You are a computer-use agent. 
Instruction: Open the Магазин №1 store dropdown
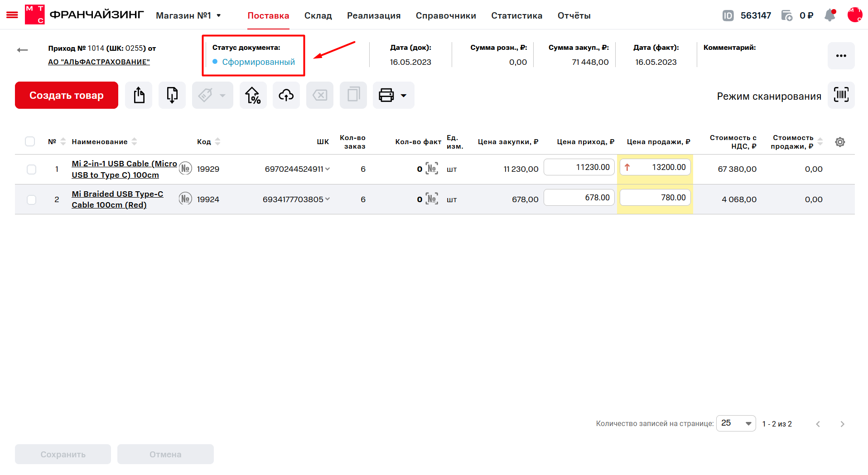coord(188,15)
